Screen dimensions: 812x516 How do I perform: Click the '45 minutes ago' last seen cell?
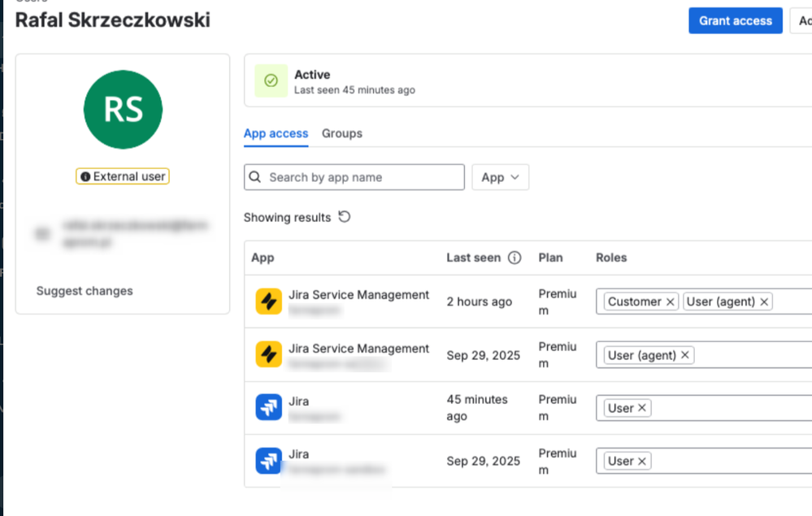click(x=477, y=408)
